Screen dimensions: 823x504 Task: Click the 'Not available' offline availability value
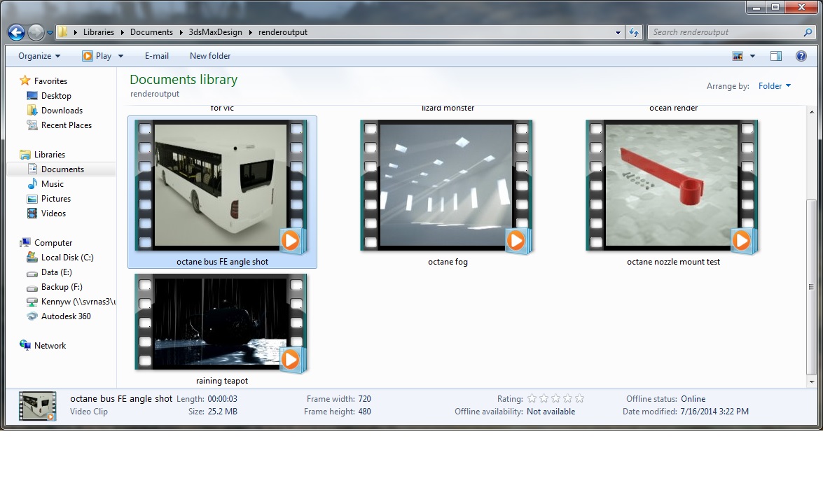pos(551,412)
